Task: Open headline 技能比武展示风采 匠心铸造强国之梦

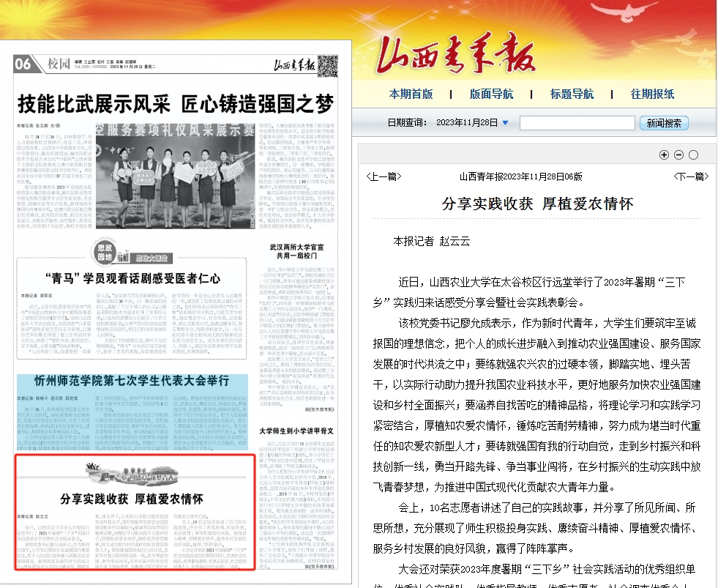Action: 176,105
